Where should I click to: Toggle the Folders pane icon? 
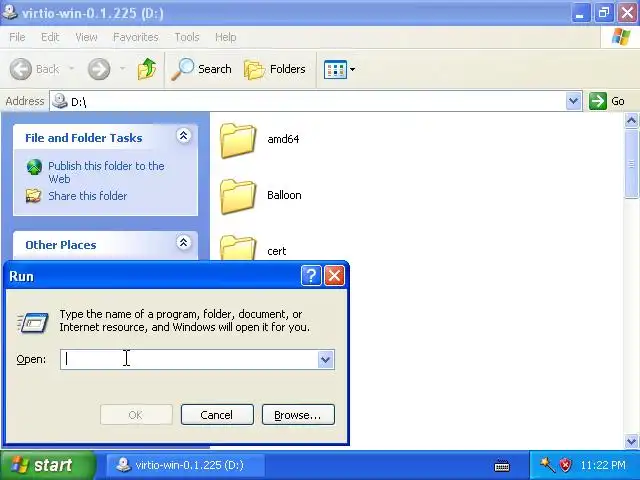pos(255,69)
